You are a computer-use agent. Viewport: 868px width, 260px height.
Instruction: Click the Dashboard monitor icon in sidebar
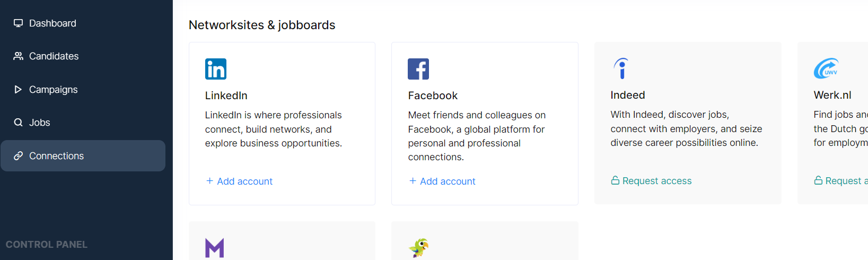click(18, 23)
